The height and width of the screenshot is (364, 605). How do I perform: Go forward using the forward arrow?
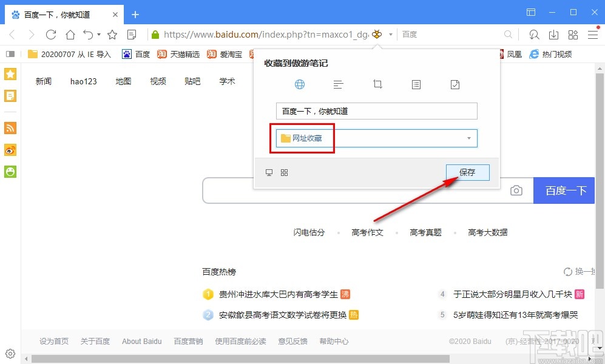tap(32, 35)
